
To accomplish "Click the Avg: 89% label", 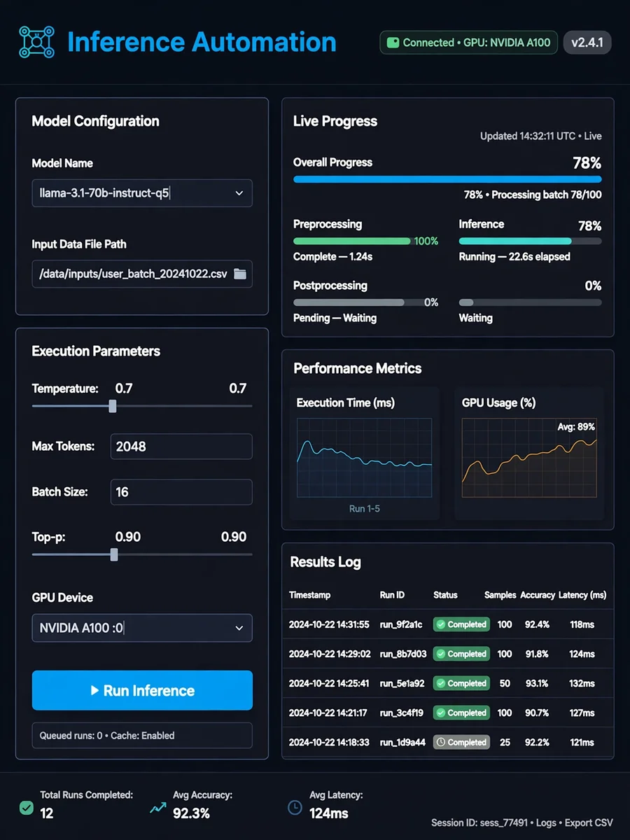I will pyautogui.click(x=576, y=427).
